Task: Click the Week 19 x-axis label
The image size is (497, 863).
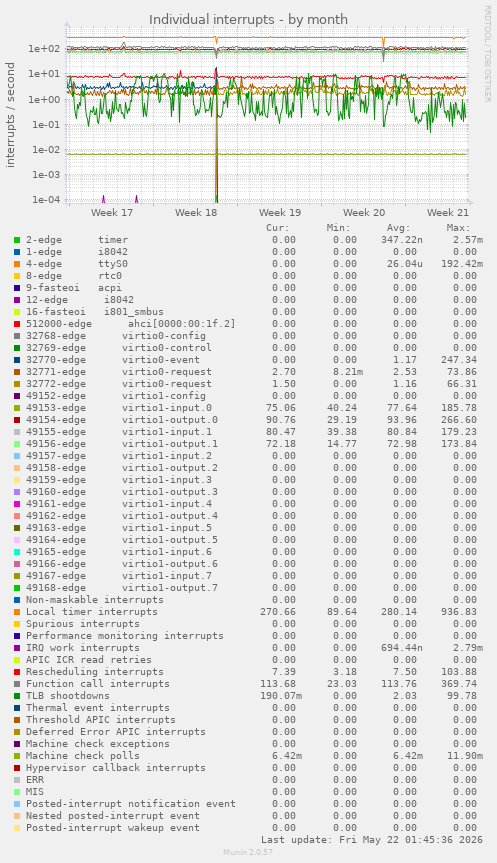Action: pyautogui.click(x=280, y=212)
